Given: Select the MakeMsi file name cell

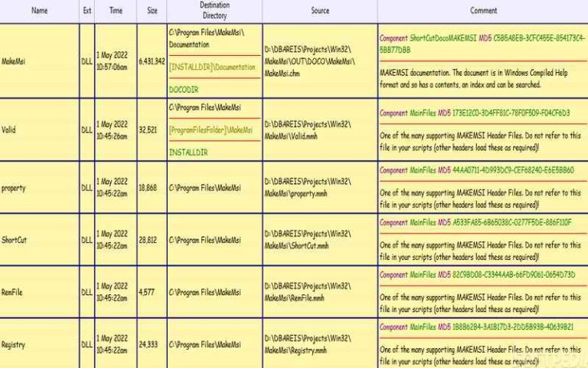Looking at the screenshot, I should pyautogui.click(x=39, y=61).
